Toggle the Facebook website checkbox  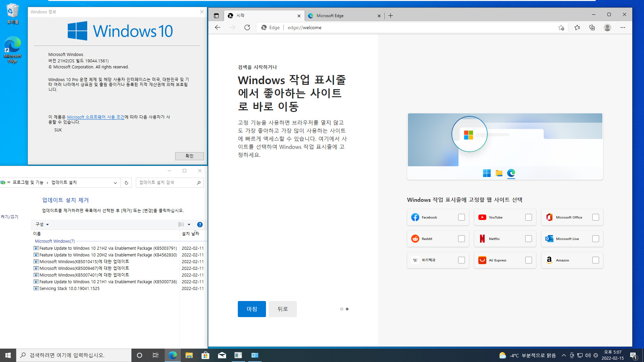tap(461, 217)
